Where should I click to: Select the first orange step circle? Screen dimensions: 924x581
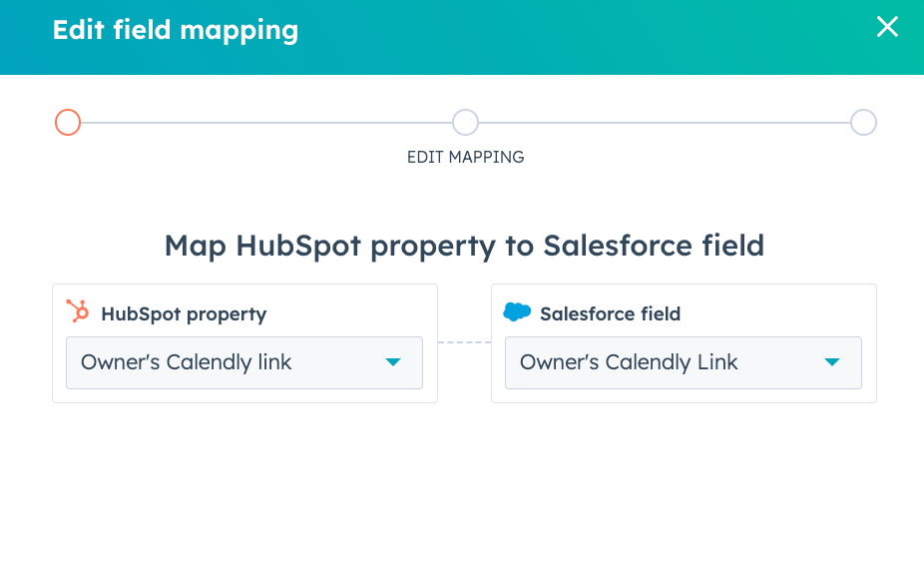point(68,122)
